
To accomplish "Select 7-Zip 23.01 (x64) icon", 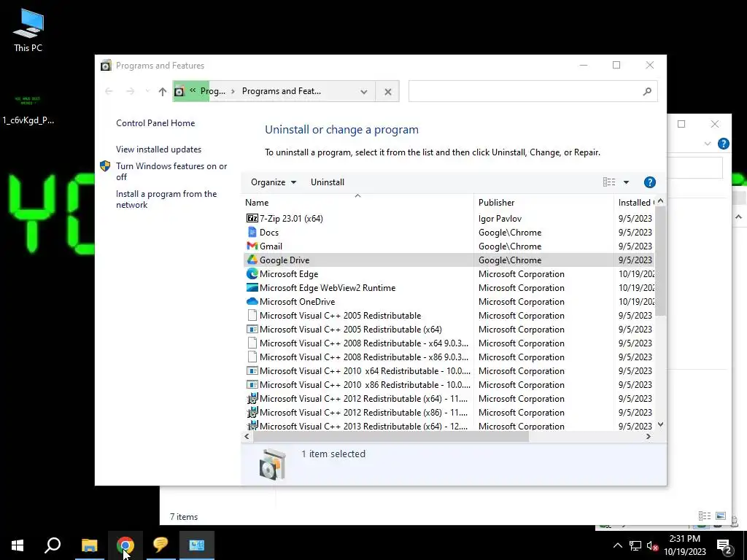I will pos(252,218).
